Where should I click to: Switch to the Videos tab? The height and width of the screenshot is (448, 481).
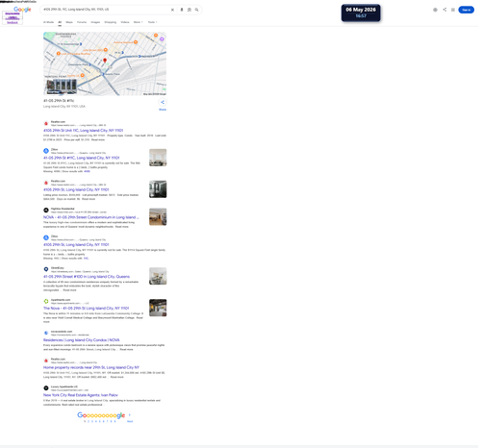pyautogui.click(x=125, y=22)
